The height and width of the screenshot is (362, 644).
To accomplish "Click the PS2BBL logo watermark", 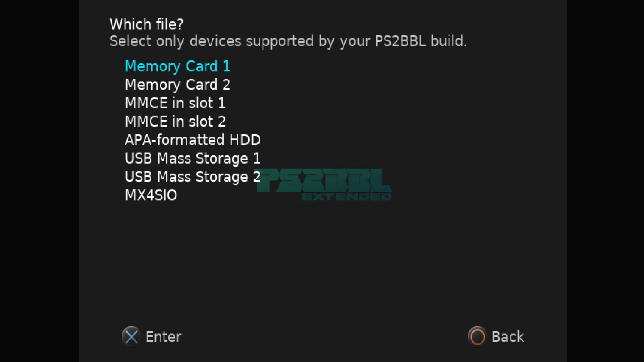I will [x=324, y=181].
